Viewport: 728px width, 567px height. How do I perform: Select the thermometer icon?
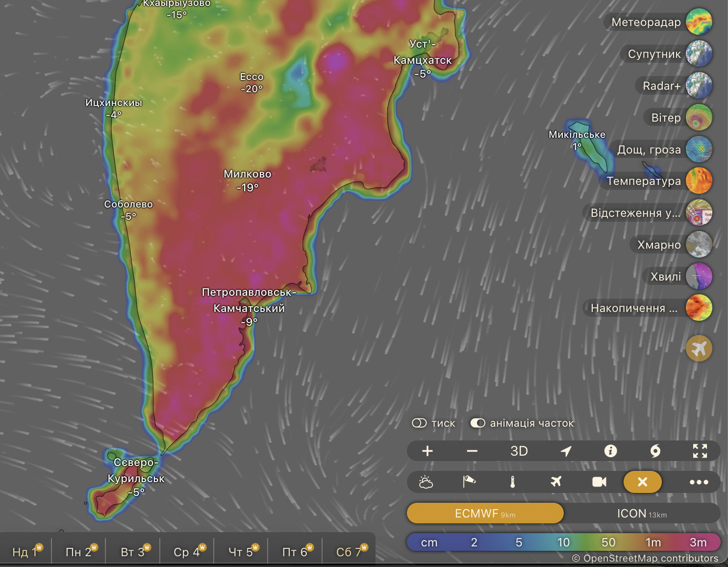512,482
